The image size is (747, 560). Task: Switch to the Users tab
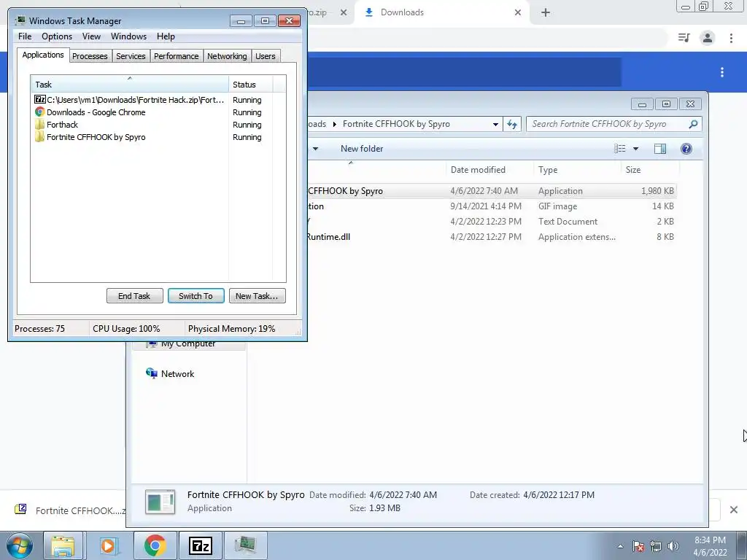[x=266, y=56]
